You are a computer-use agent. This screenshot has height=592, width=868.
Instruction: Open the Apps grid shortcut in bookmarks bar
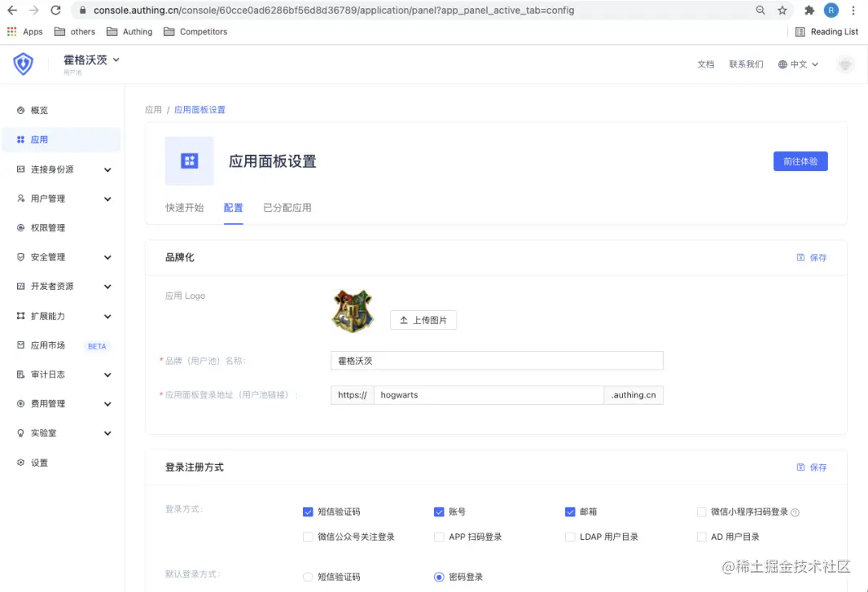click(24, 31)
